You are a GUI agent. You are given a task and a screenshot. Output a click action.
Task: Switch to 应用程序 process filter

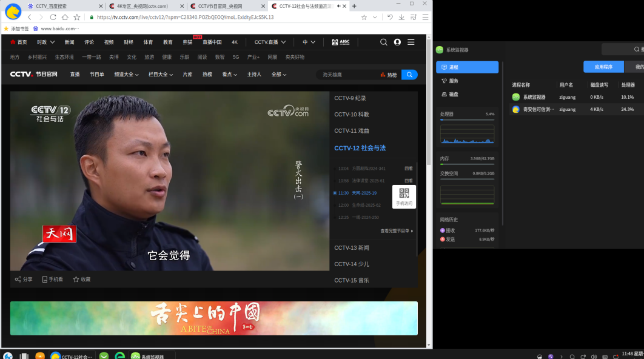[x=603, y=67]
